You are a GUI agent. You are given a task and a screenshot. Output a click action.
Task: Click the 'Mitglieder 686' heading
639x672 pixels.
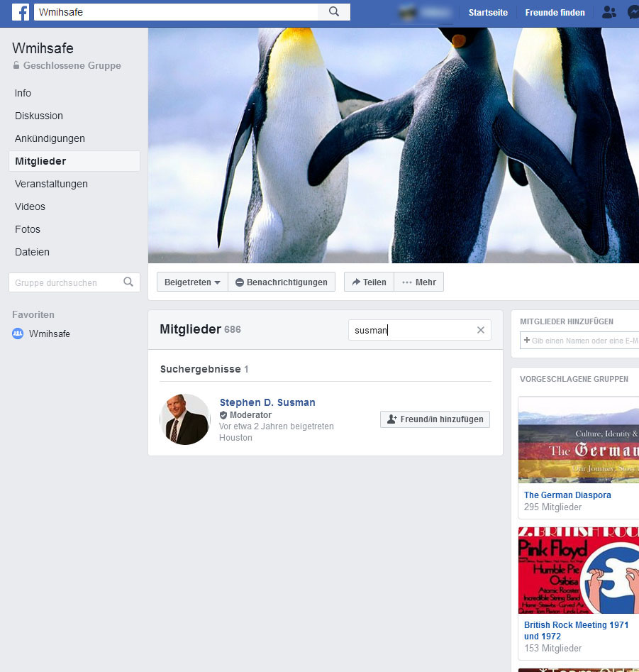click(200, 329)
